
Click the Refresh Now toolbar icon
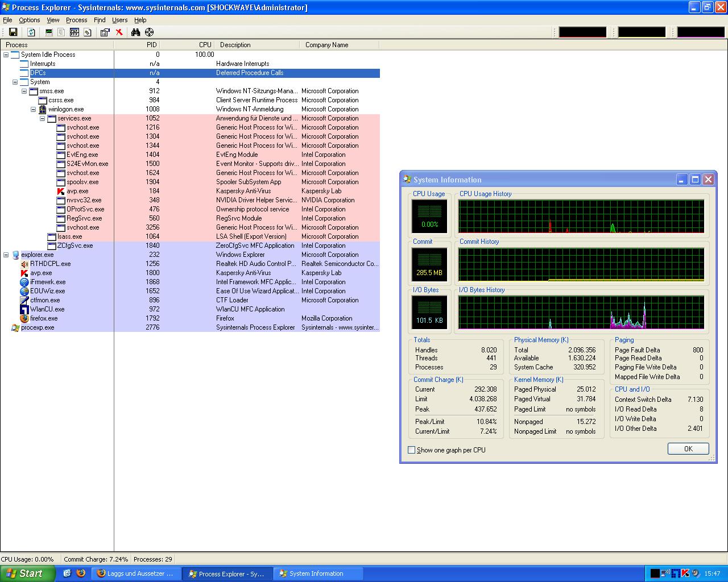point(31,32)
